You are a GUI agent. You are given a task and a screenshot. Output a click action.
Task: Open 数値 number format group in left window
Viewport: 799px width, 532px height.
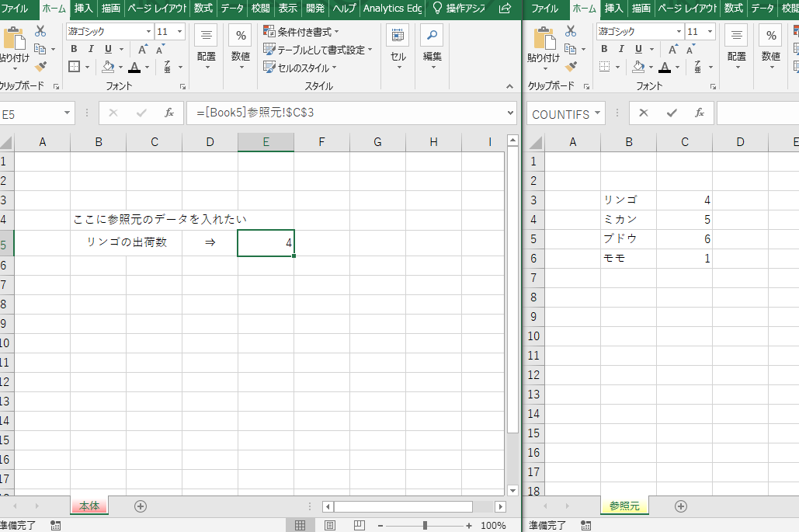tap(241, 47)
